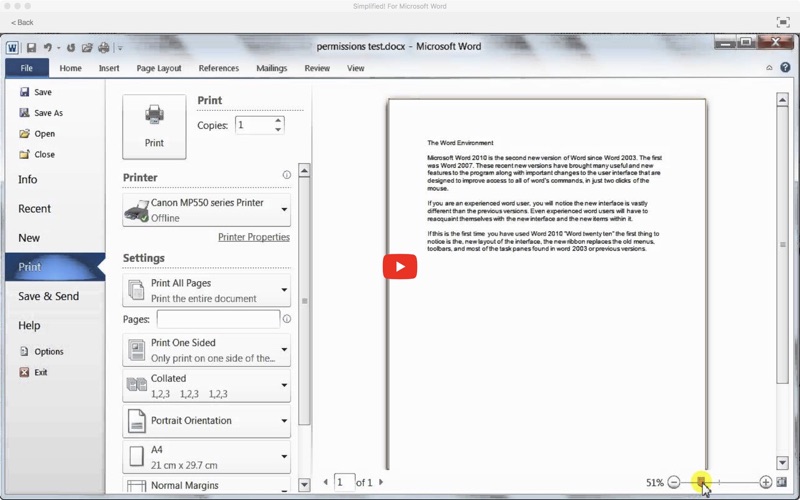Image resolution: width=800 pixels, height=500 pixels.
Task: Choose Close in the File menu
Action: (37, 154)
